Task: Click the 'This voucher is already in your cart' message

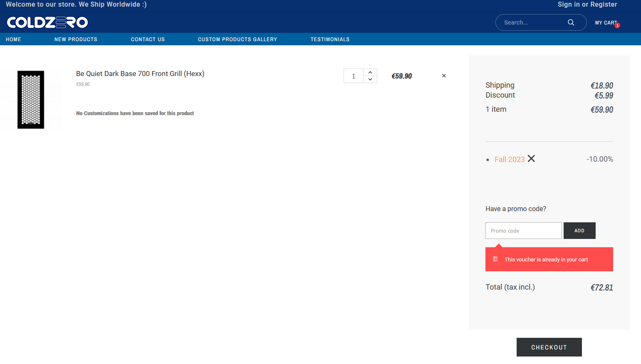Action: [x=546, y=260]
